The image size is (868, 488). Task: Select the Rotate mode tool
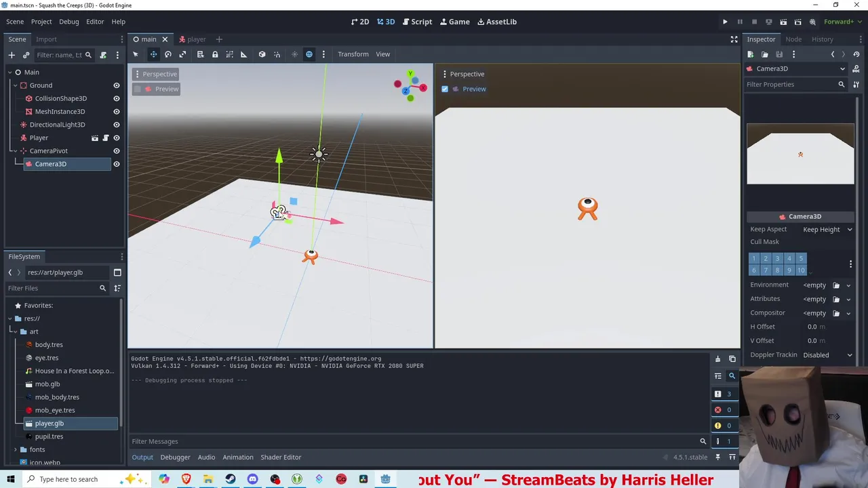(x=168, y=54)
